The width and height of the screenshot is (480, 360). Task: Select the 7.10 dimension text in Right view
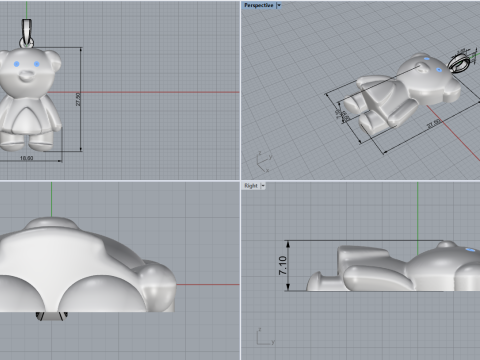(283, 265)
